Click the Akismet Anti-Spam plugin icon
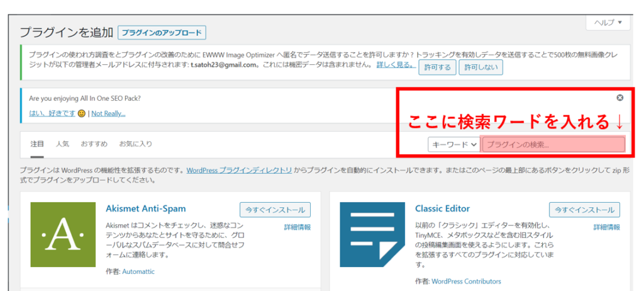Viewport: 644px width, 291px height. [x=63, y=234]
